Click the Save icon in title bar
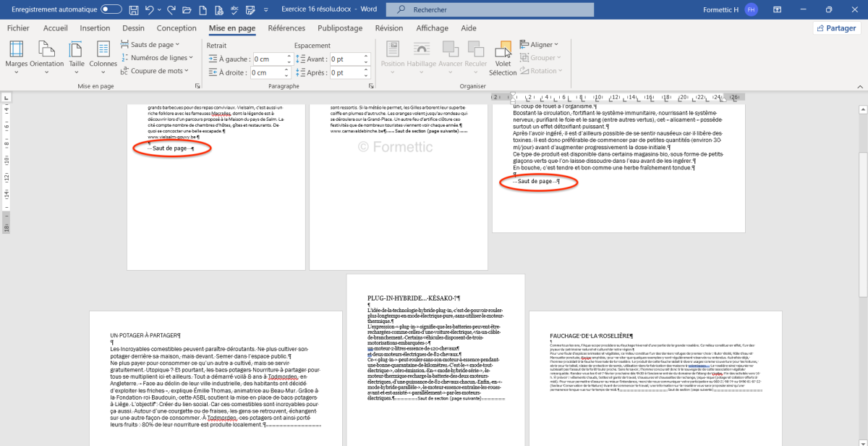The width and height of the screenshot is (868, 446). coord(134,9)
